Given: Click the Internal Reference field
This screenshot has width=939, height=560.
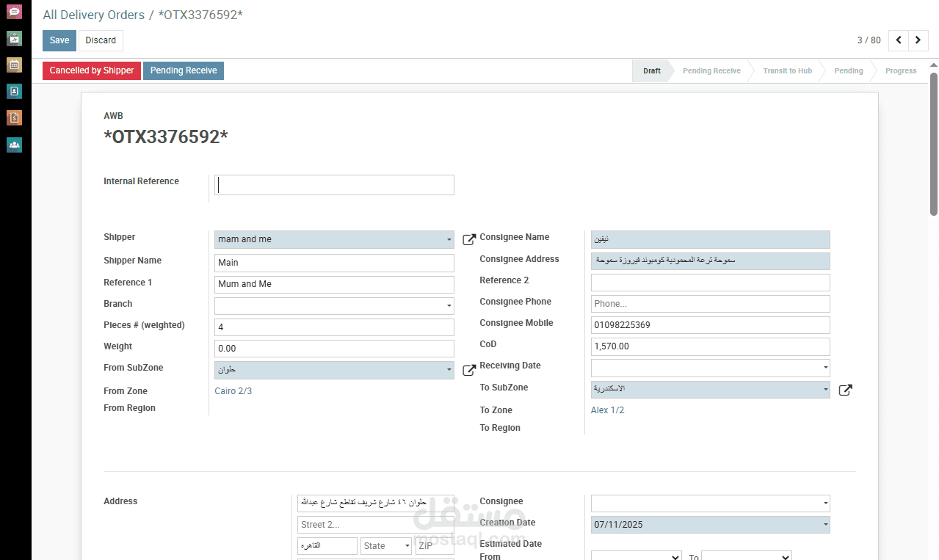Looking at the screenshot, I should (x=334, y=185).
